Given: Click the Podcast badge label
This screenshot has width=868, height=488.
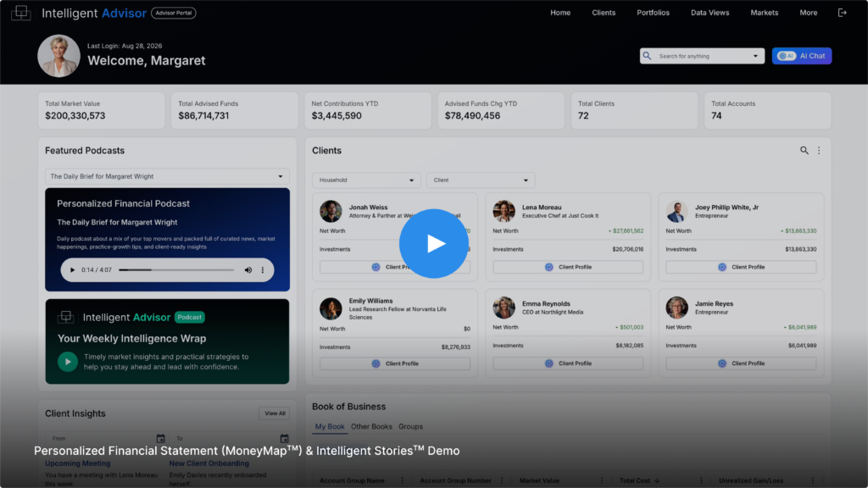Looking at the screenshot, I should (x=190, y=317).
